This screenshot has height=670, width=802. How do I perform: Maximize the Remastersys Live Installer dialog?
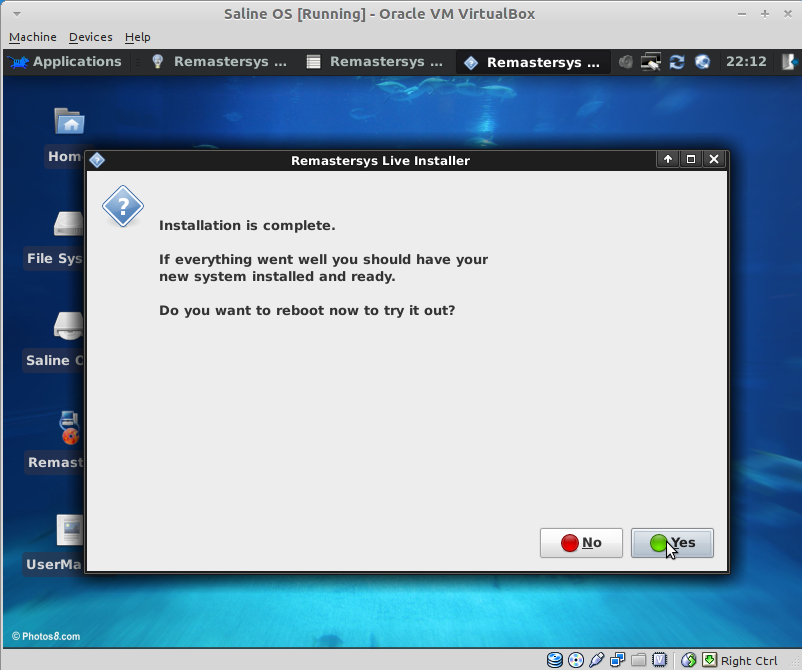click(690, 160)
